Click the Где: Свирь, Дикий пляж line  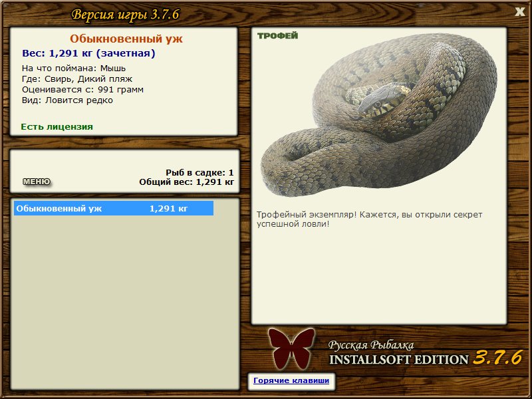(77, 79)
